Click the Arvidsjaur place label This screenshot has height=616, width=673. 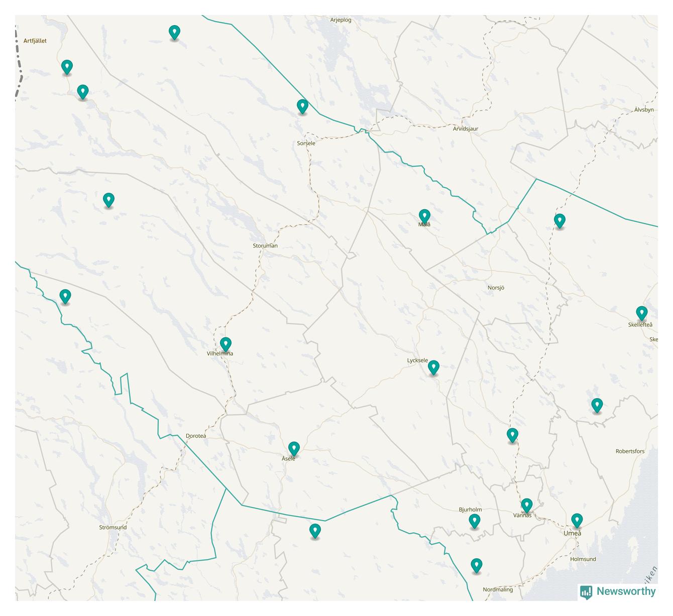[466, 129]
